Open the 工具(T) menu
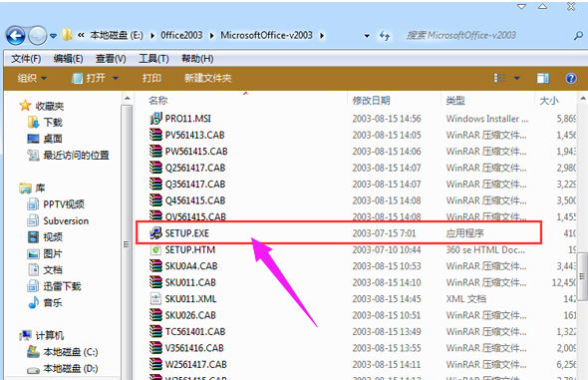588x380 pixels. point(153,59)
